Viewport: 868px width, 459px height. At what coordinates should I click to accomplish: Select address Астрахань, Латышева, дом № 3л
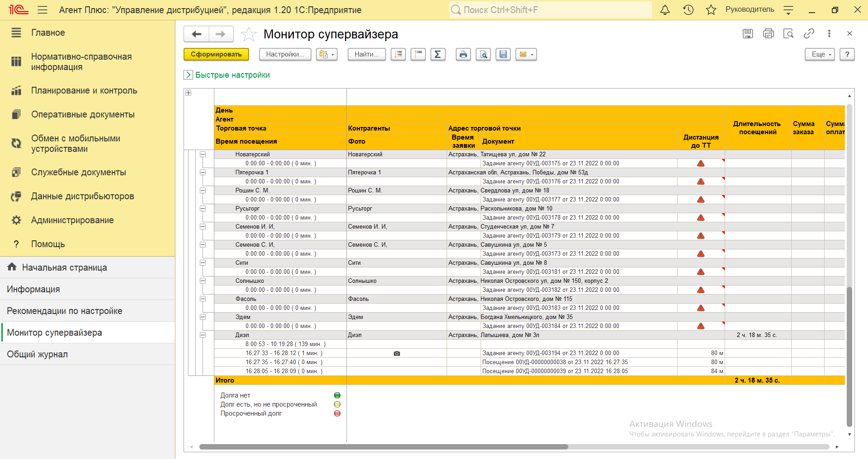494,335
